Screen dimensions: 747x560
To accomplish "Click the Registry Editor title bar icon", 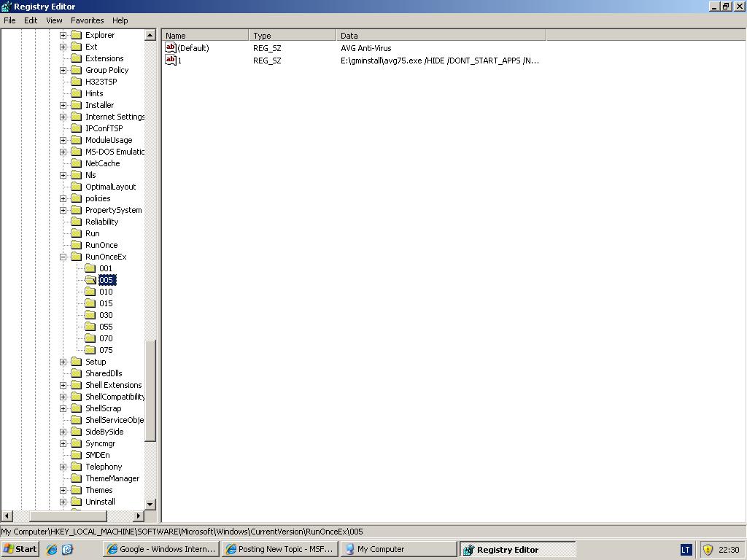I will [6, 7].
